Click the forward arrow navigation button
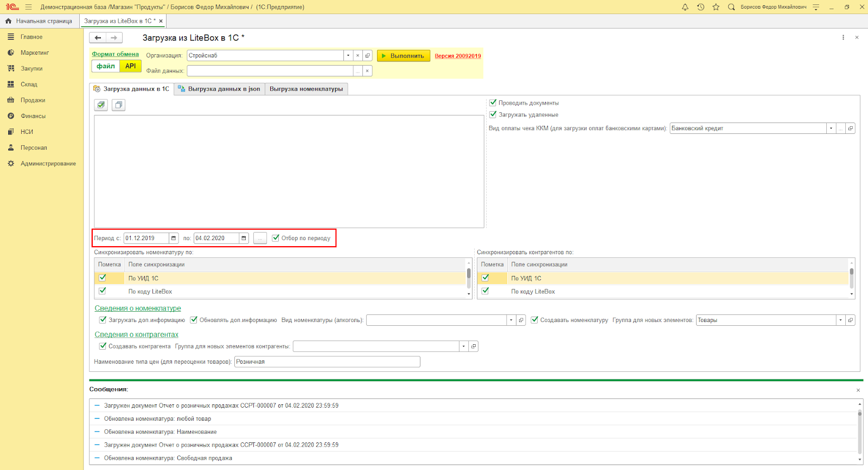Image resolution: width=868 pixels, height=470 pixels. coord(114,38)
